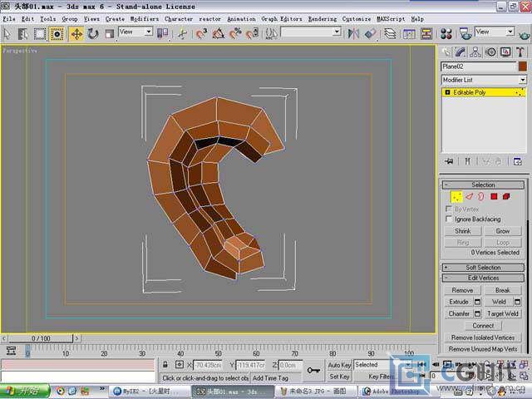532x399 pixels.
Task: Expand Editable Poly stack entry
Action: click(x=447, y=92)
